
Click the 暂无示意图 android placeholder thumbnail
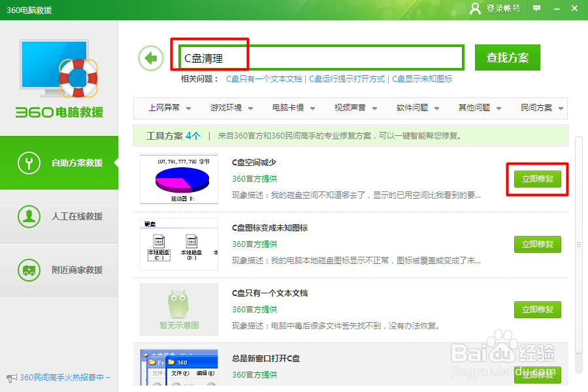[178, 310]
